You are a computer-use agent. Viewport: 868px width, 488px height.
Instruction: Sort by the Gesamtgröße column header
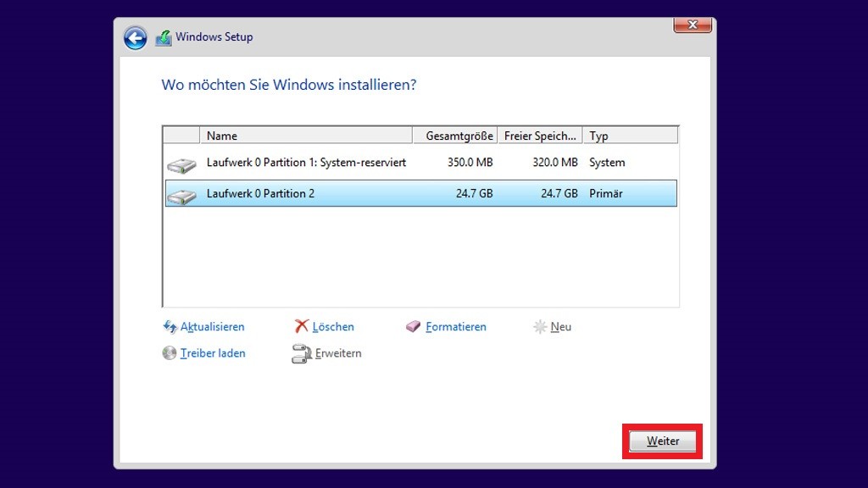click(x=455, y=136)
